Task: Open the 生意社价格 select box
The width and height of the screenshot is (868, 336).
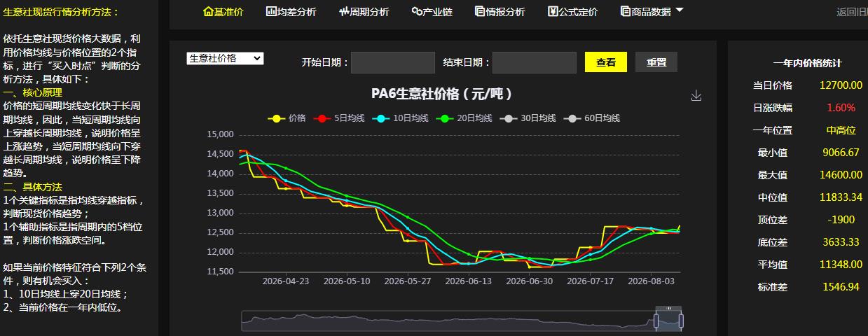Action: pyautogui.click(x=225, y=58)
